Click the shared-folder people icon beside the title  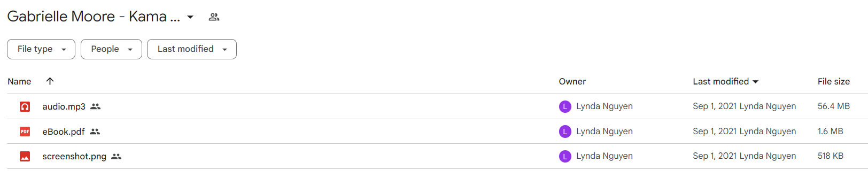click(x=214, y=17)
